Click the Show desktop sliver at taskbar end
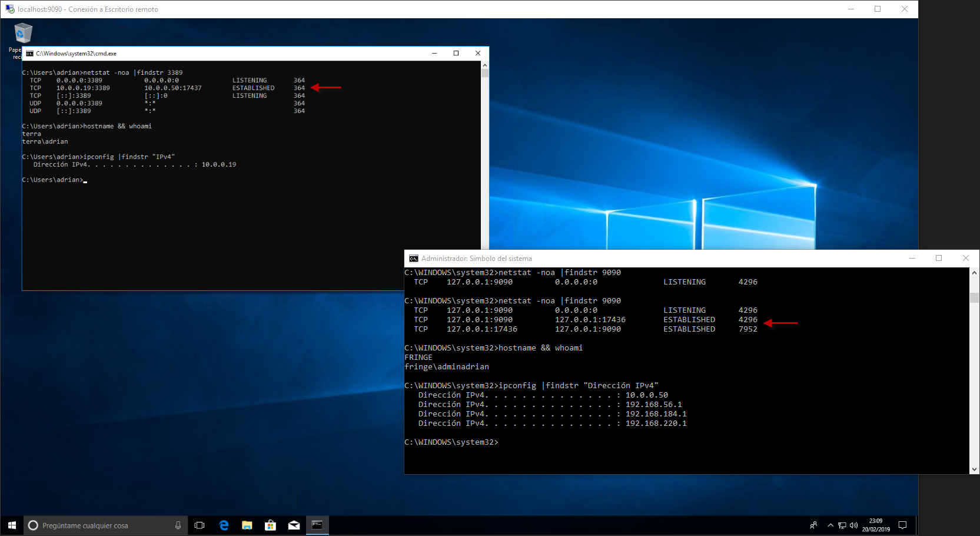Viewport: 980px width, 536px height. (x=916, y=525)
